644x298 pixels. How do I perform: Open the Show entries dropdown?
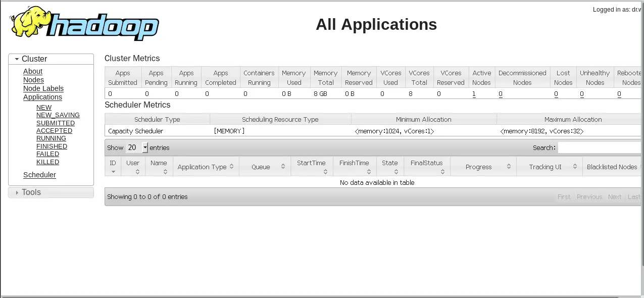[x=137, y=147]
